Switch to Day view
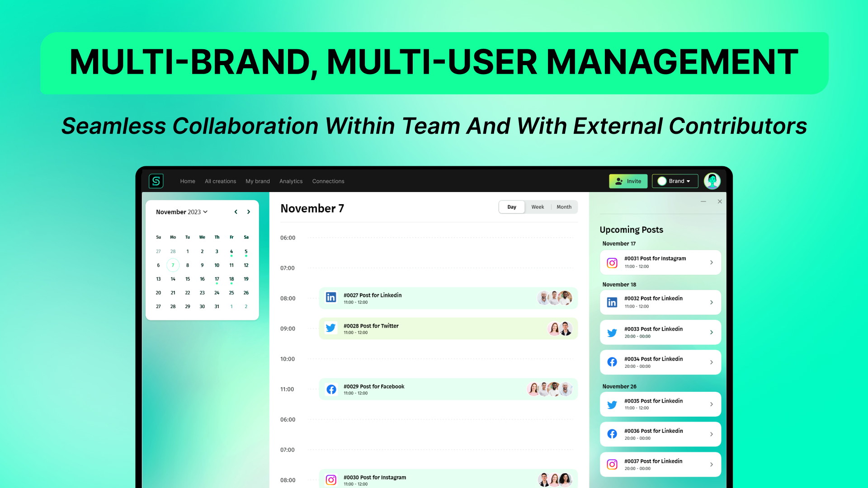868x488 pixels. coord(511,207)
